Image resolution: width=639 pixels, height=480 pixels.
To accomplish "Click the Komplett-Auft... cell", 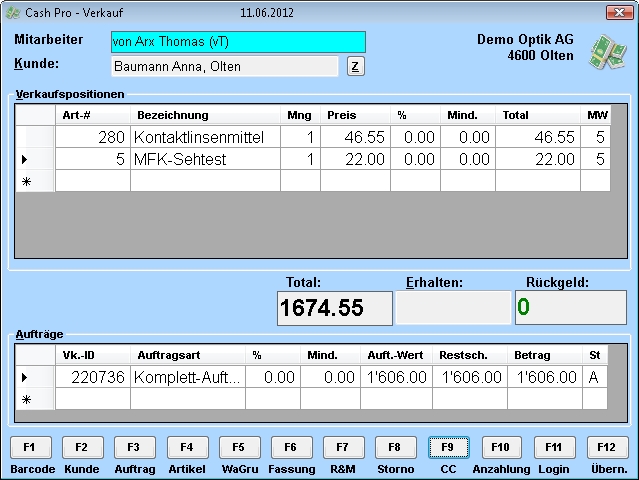I will coord(188,377).
